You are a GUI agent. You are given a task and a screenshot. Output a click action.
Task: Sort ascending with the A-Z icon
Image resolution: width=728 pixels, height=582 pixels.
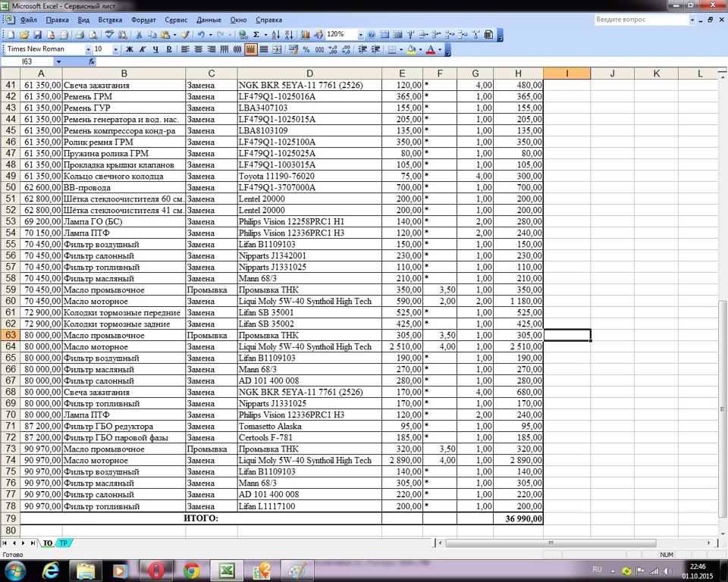[x=275, y=35]
